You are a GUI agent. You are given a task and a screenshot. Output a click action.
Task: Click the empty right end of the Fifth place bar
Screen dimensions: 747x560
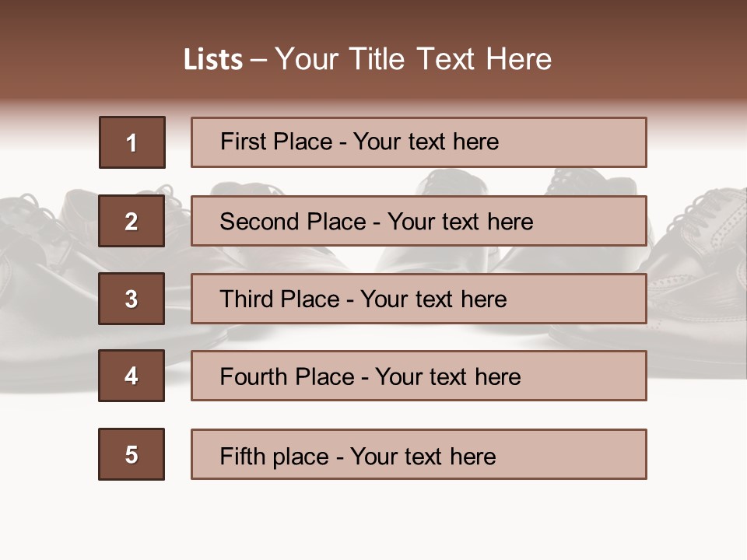click(584, 454)
